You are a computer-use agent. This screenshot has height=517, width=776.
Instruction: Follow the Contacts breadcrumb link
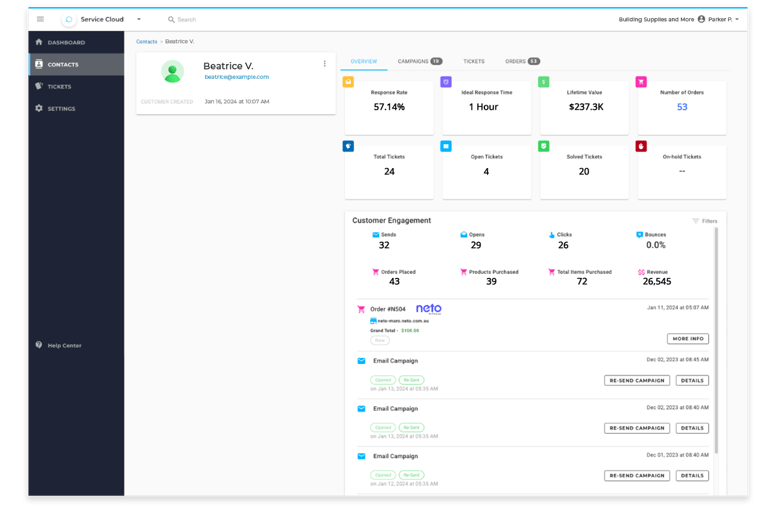[146, 42]
